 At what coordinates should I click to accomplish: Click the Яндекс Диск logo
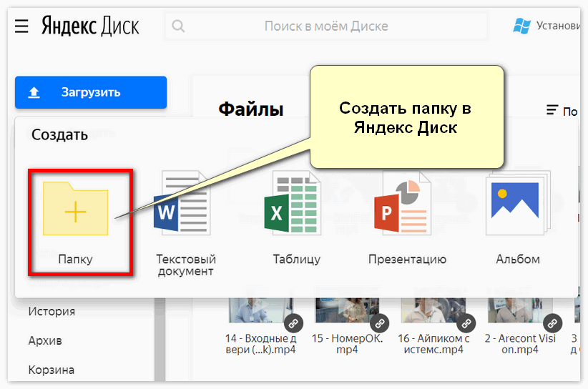(x=90, y=26)
